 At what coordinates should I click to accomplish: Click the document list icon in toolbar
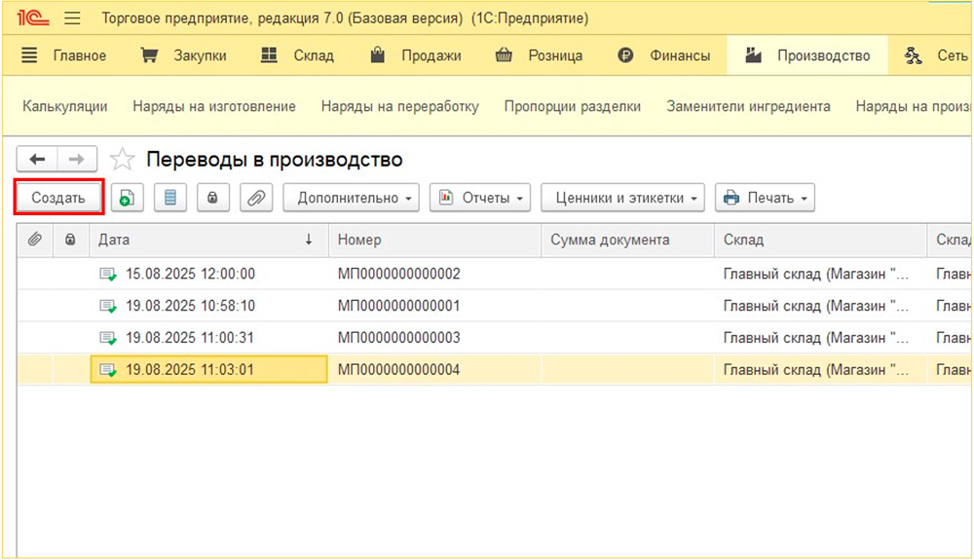coord(170,198)
